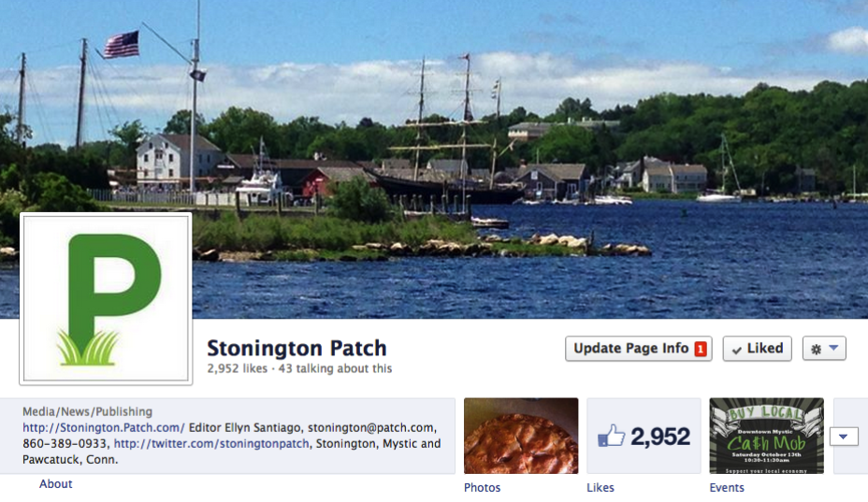Toggle the Liked button
Image resolution: width=868 pixels, height=502 pixels.
(x=758, y=349)
